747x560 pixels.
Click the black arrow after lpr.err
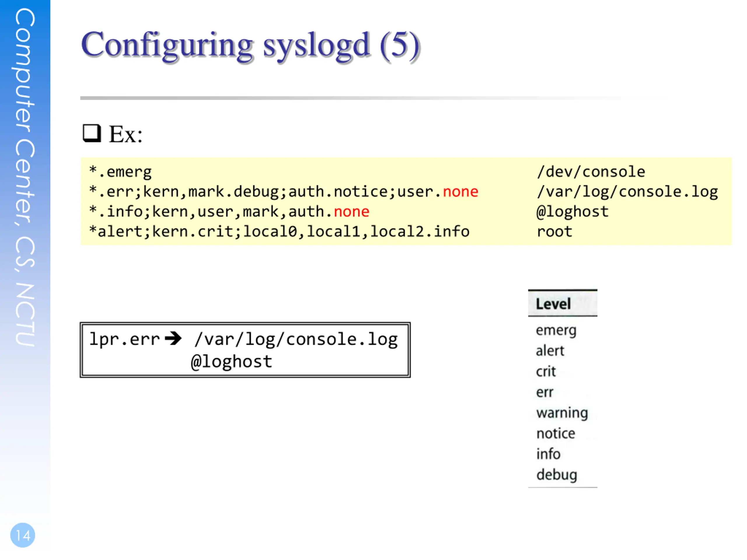tap(173, 339)
